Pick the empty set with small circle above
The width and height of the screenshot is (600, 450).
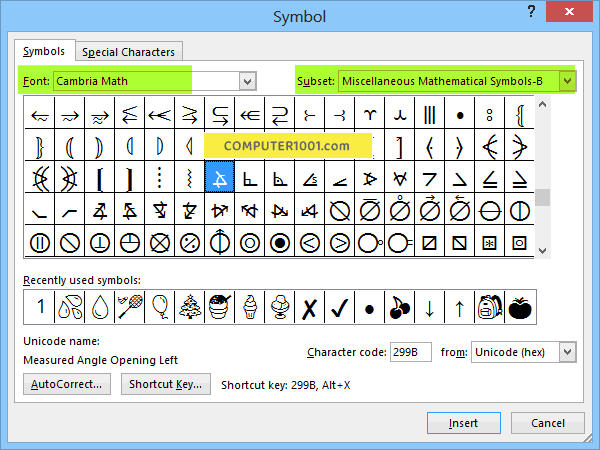coord(399,209)
